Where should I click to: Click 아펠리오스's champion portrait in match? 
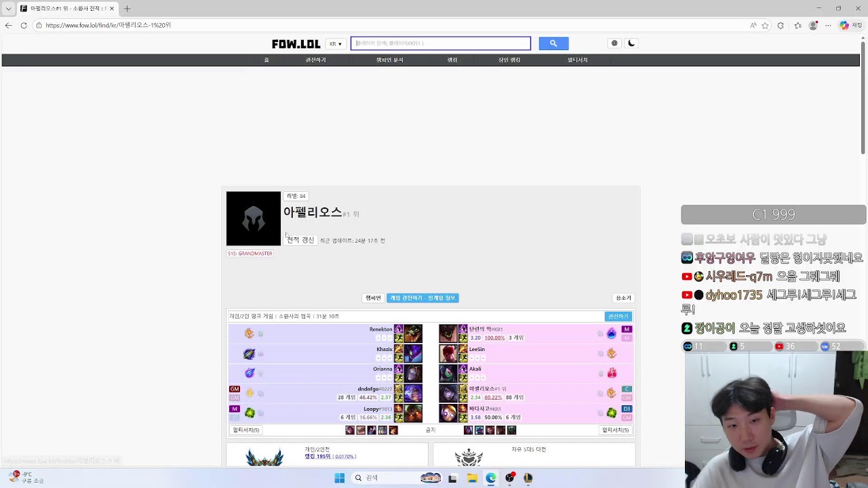coord(448,393)
